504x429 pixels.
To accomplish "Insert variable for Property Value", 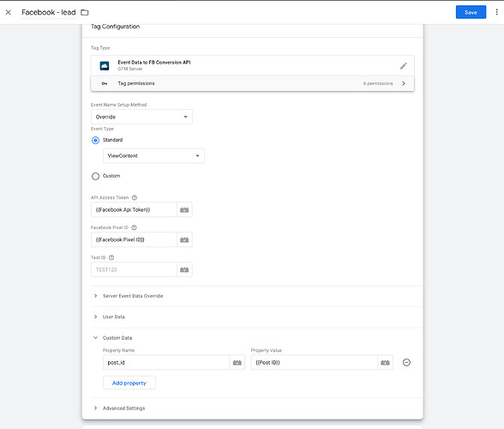I will click(x=386, y=362).
